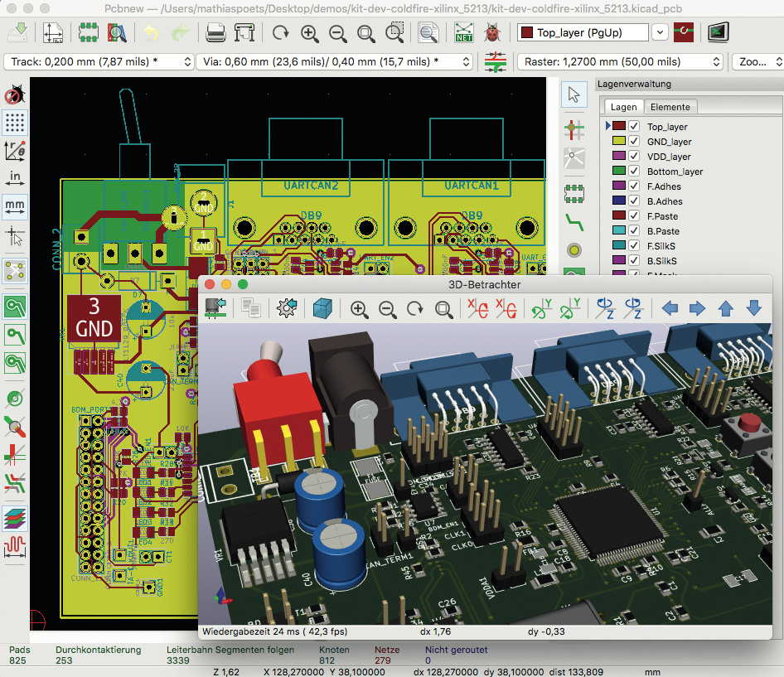The width and height of the screenshot is (784, 677).
Task: Click the Print board icon
Action: pos(216,33)
